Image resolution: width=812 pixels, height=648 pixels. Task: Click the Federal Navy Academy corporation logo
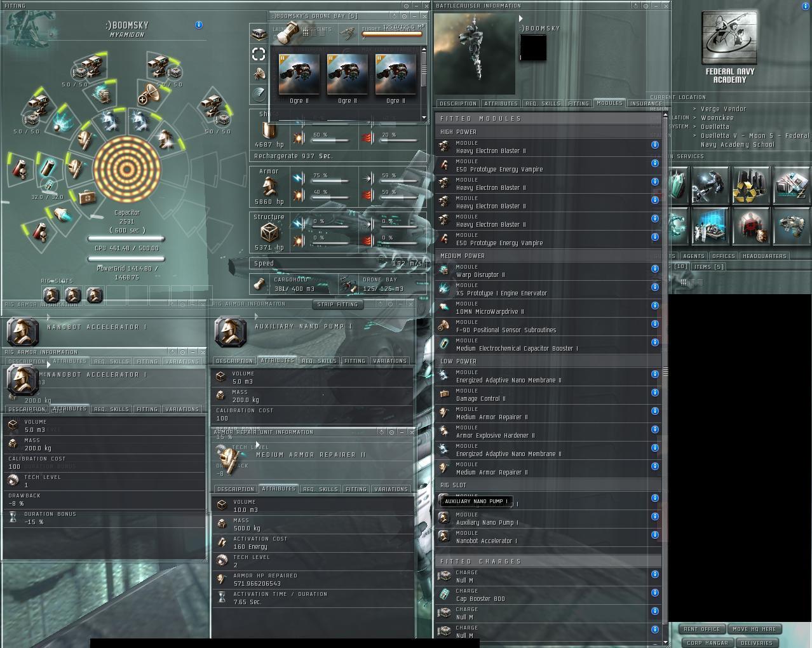pyautogui.click(x=729, y=38)
